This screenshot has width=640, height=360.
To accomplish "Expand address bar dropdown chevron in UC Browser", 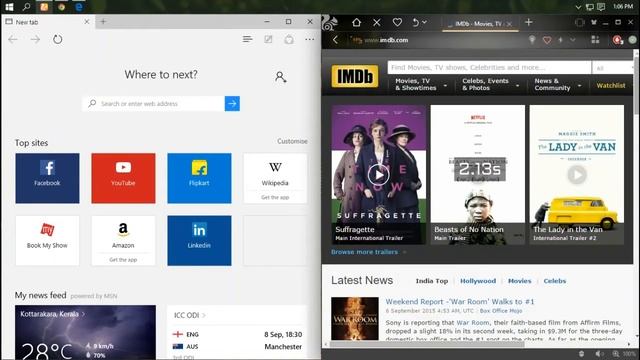I will (x=573, y=40).
